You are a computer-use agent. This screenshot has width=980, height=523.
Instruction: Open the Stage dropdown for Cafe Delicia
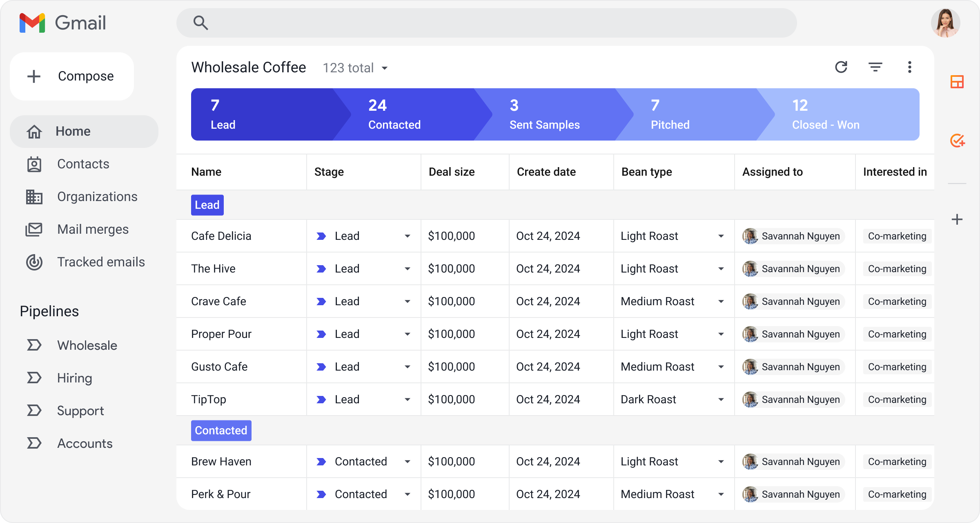click(x=407, y=236)
